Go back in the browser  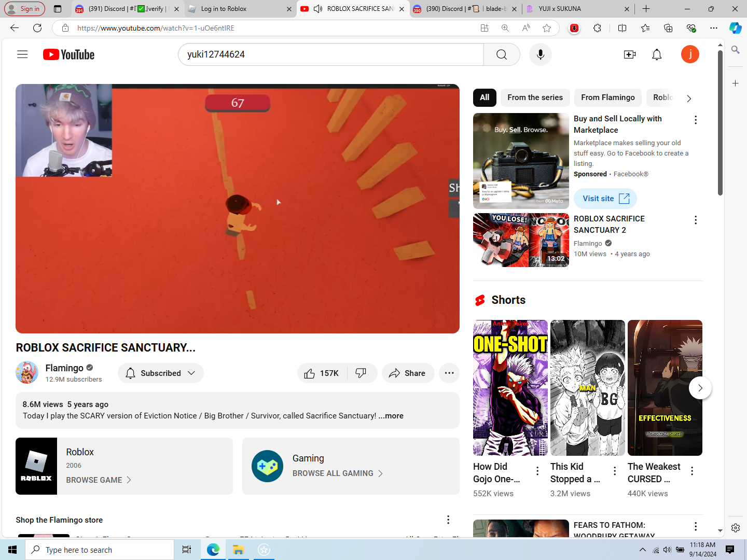(15, 28)
